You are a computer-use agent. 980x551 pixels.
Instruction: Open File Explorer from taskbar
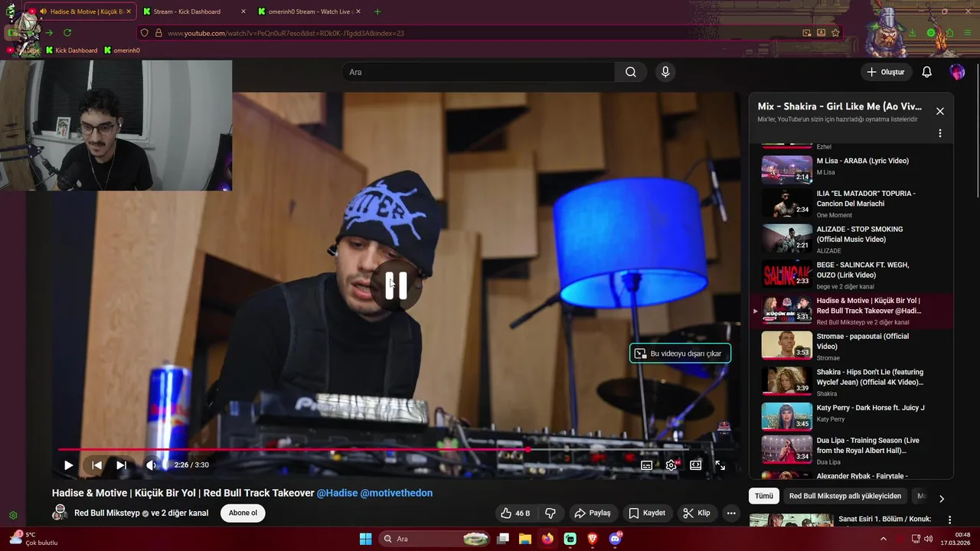coord(525,539)
